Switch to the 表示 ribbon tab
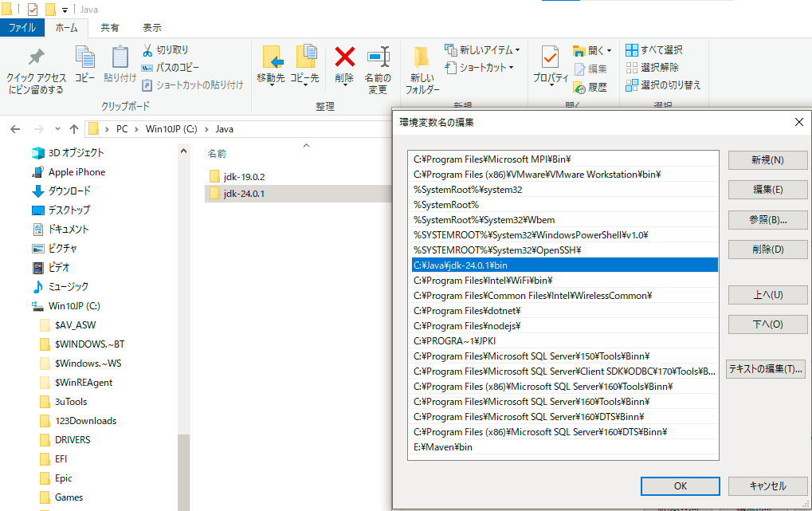 tap(152, 28)
